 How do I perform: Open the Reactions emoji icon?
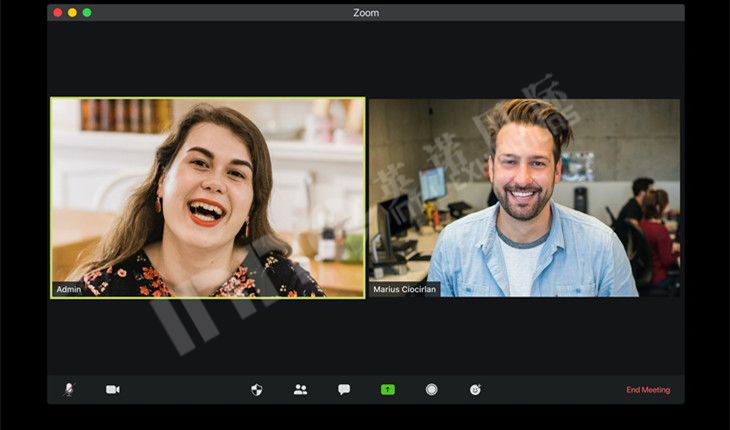475,389
